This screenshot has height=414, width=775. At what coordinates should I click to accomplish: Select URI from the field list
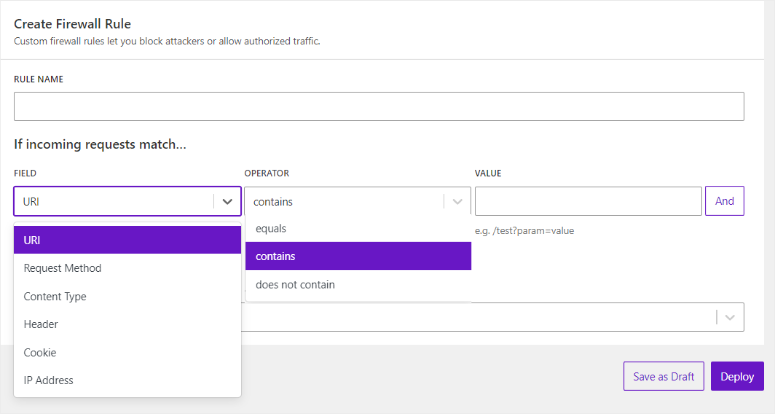click(127, 240)
